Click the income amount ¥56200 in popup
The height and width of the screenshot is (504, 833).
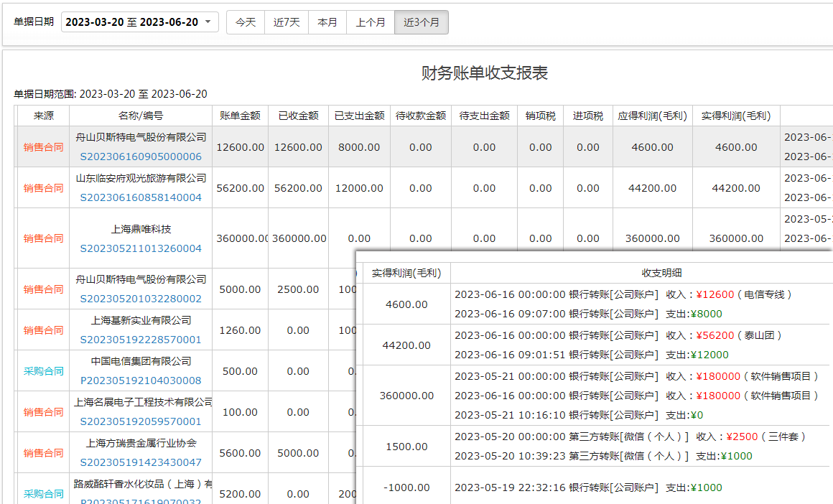[715, 336]
